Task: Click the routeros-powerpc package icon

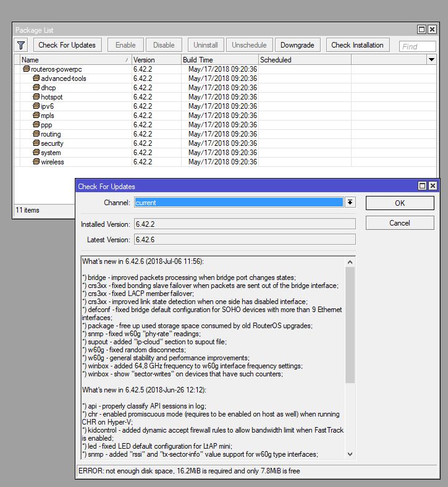Action: click(x=27, y=69)
